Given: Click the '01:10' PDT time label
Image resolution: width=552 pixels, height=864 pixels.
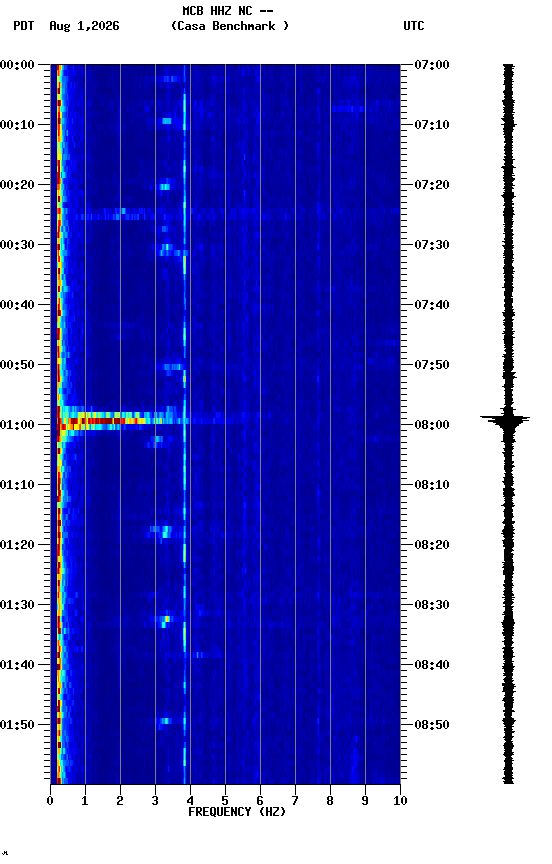Looking at the screenshot, I should point(17,485).
